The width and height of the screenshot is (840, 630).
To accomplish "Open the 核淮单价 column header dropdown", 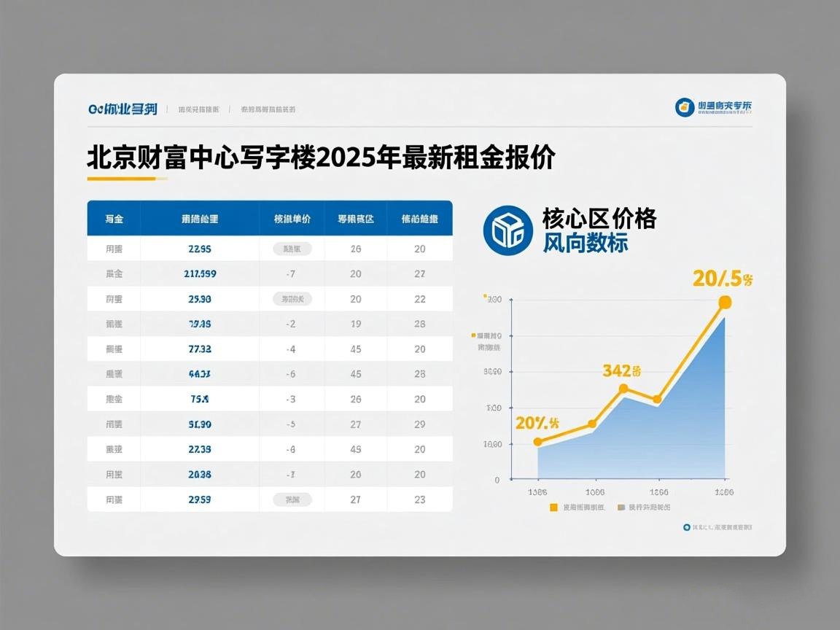I will click(294, 217).
